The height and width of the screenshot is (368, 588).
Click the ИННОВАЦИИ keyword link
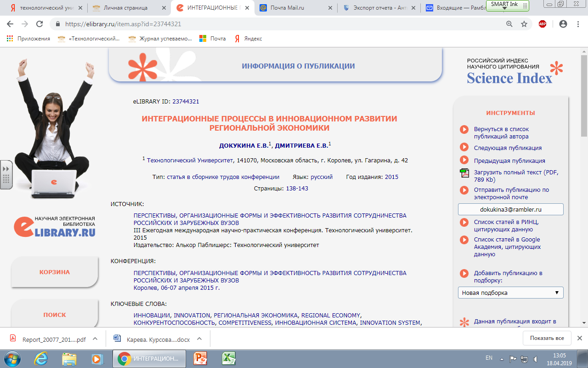(152, 315)
